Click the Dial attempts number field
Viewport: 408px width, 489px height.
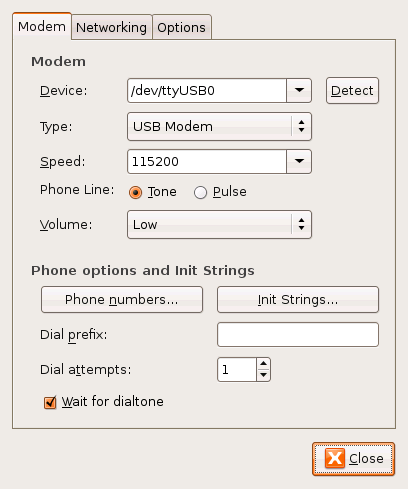[237, 369]
